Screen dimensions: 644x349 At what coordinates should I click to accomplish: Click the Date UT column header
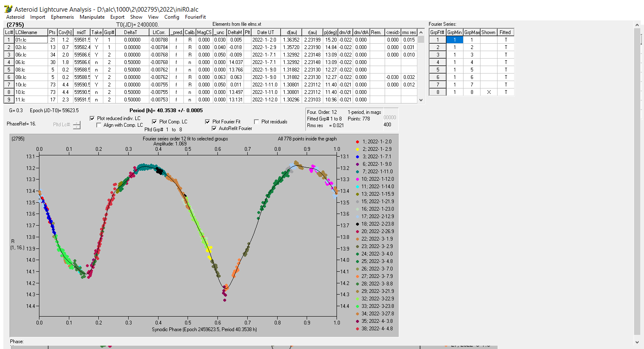(x=266, y=32)
